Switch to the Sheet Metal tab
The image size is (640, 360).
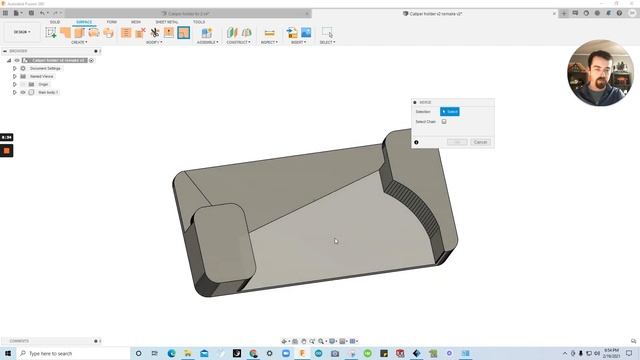point(167,22)
